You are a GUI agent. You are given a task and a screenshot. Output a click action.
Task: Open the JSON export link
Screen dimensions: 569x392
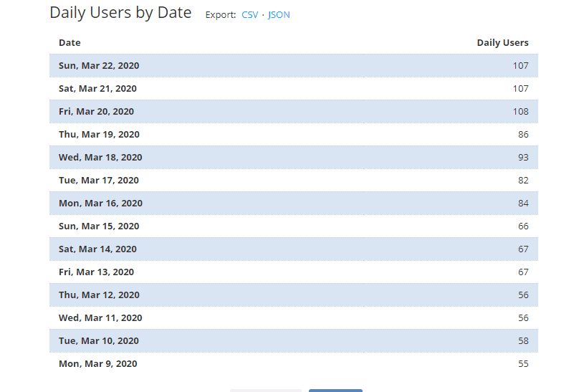point(279,15)
